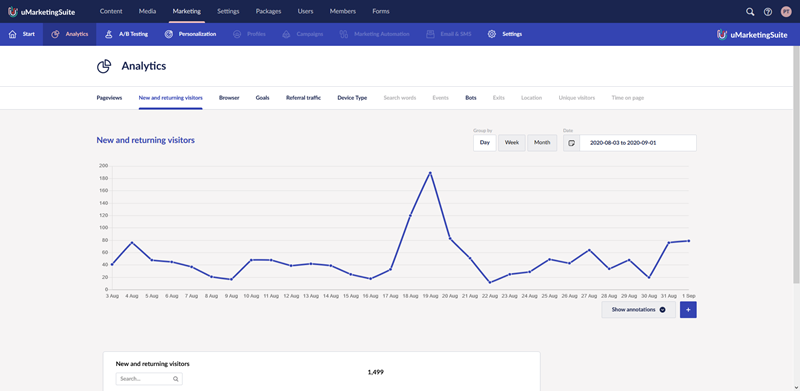Expand the Show annotations dropdown
The width and height of the screenshot is (800, 391).
638,309
